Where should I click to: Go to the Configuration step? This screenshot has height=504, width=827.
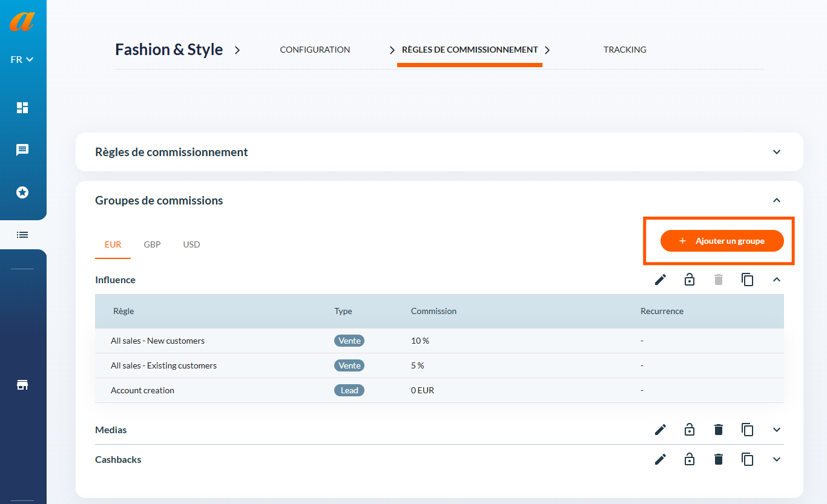click(x=315, y=50)
